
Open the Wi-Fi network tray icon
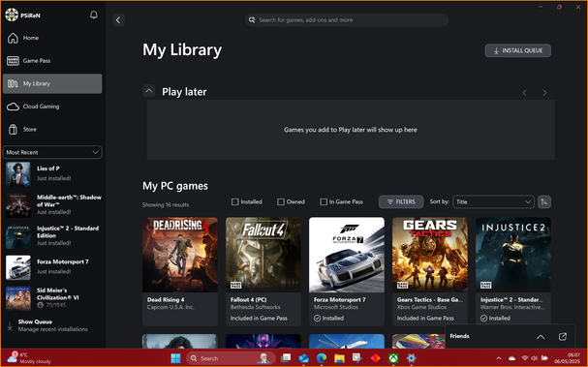[525, 358]
